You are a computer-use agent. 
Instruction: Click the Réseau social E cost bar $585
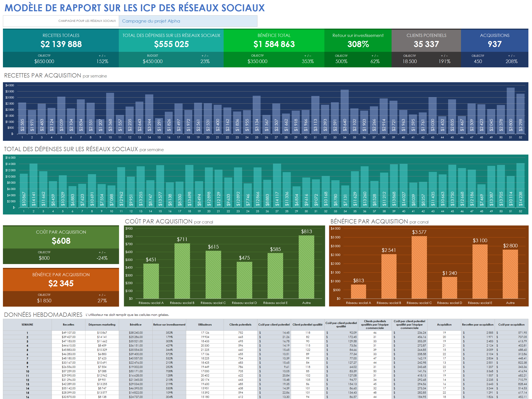point(275,276)
